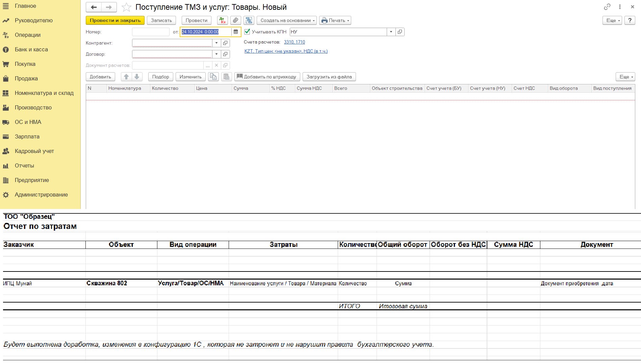Click the favorites star icon

coord(126,7)
